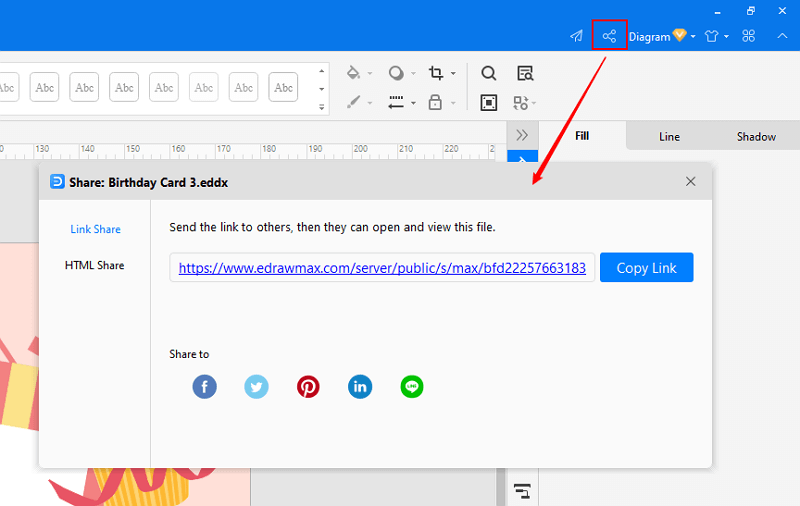This screenshot has width=800, height=506.
Task: Restore the application window
Action: pyautogui.click(x=751, y=11)
